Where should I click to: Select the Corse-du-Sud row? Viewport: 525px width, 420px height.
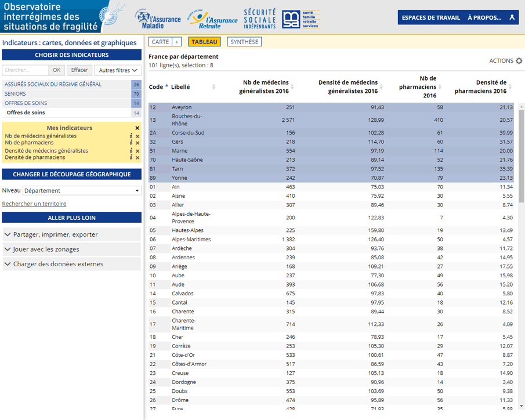click(331, 133)
